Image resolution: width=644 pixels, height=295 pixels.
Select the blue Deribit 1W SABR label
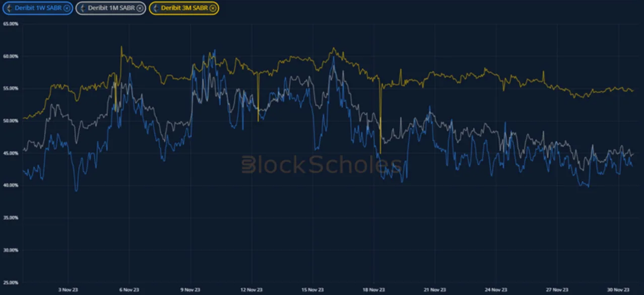(38, 8)
